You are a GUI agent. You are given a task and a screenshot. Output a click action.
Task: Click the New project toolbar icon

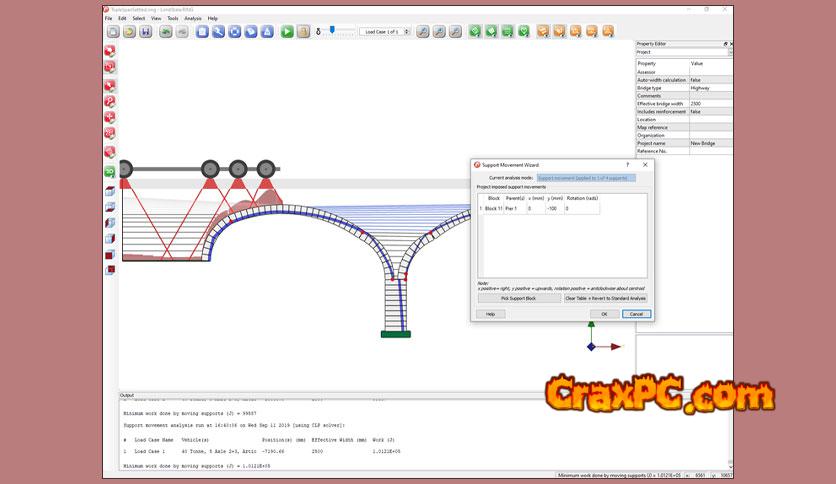point(113,32)
